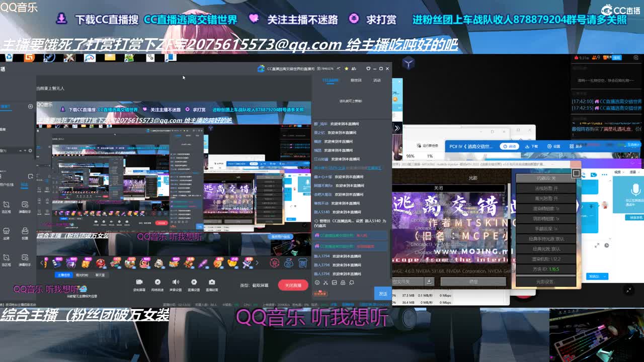644x362 pixels.
Task: Click download icon beside shader folder button
Action: [429, 281]
